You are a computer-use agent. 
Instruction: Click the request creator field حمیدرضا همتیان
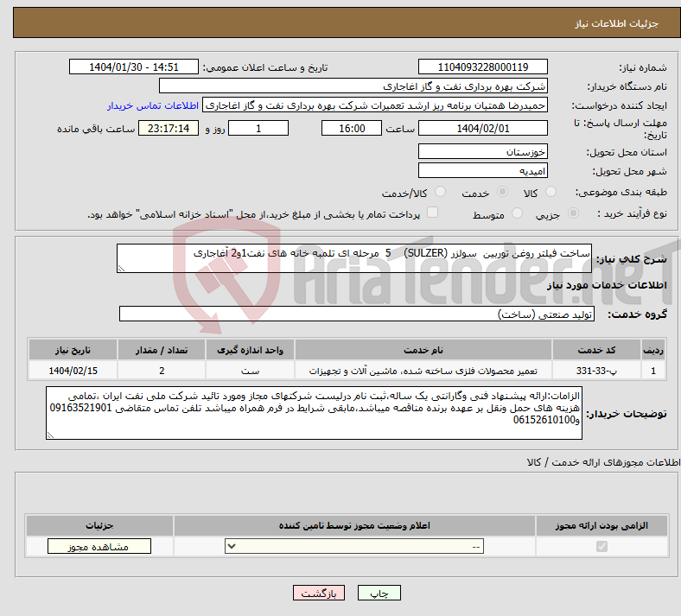375,105
